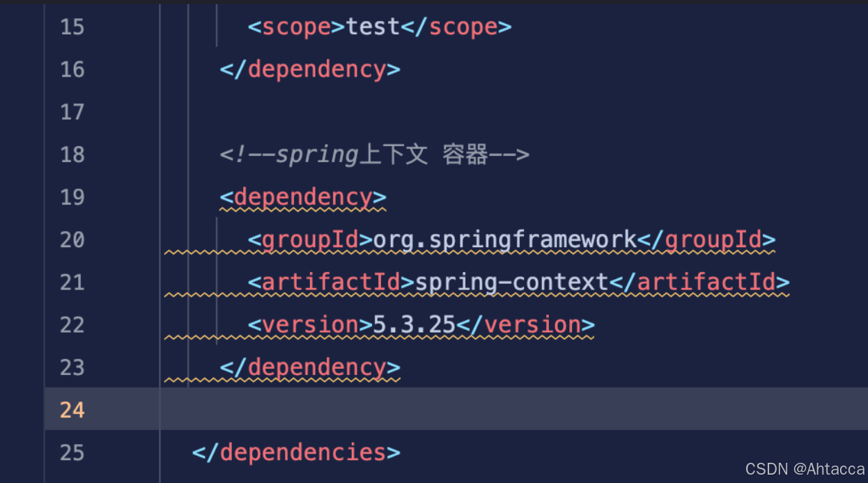Screen dimensions: 868x483
Task: Click the word test inside scope tags
Action: tap(373, 27)
